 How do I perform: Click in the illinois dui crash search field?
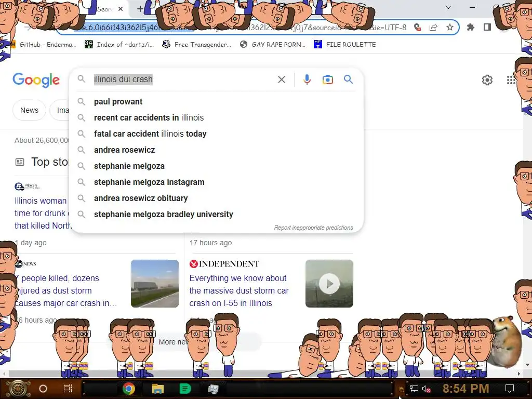pyautogui.click(x=183, y=79)
